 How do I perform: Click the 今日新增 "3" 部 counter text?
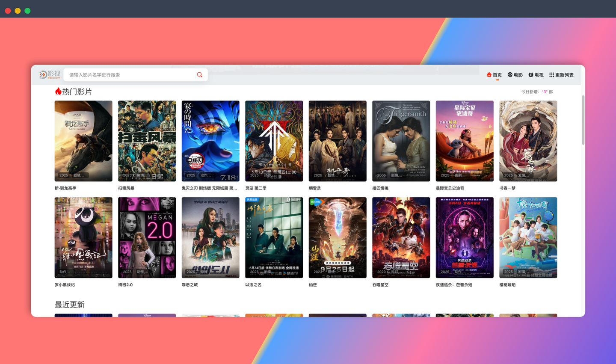tap(537, 92)
